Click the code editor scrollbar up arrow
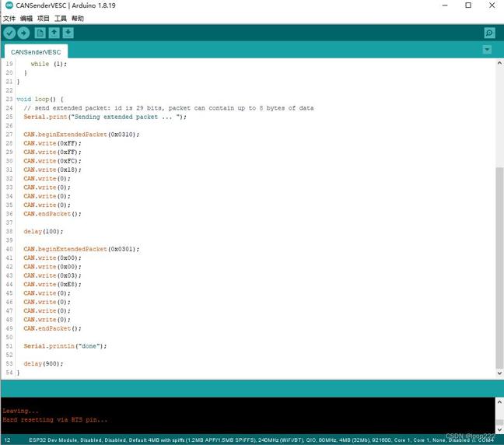The height and width of the screenshot is (445, 504). point(499,63)
